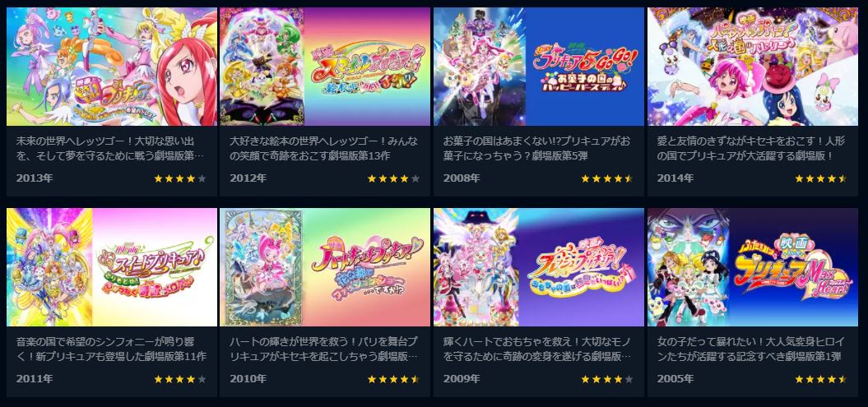Click the star rating of the 2011 movie
This screenshot has height=407, width=868.
tap(180, 379)
